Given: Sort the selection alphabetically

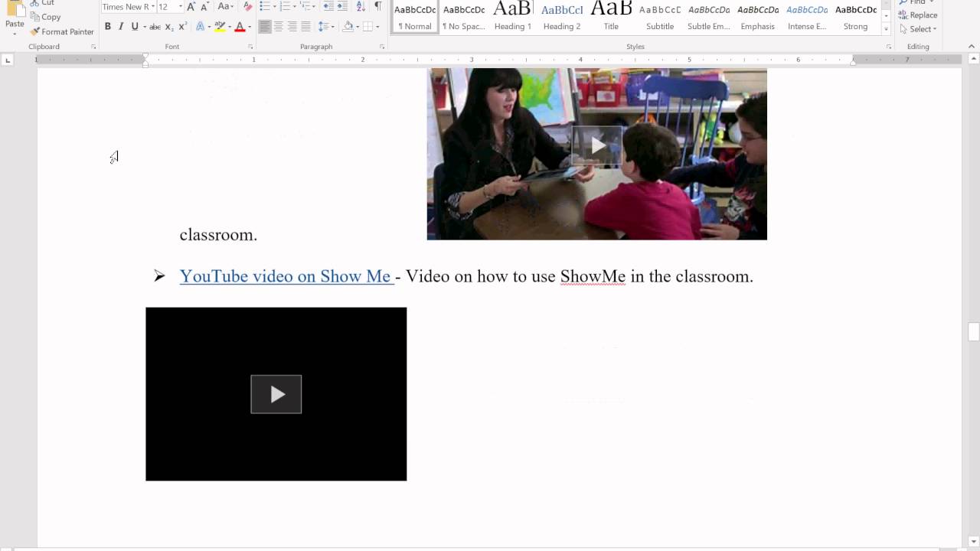Looking at the screenshot, I should point(361,7).
